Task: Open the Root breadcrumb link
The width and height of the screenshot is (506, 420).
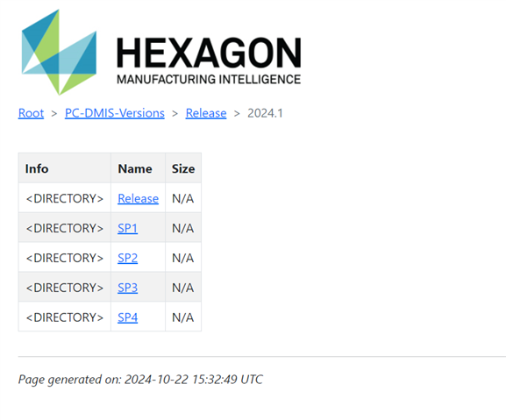Action: [31, 113]
